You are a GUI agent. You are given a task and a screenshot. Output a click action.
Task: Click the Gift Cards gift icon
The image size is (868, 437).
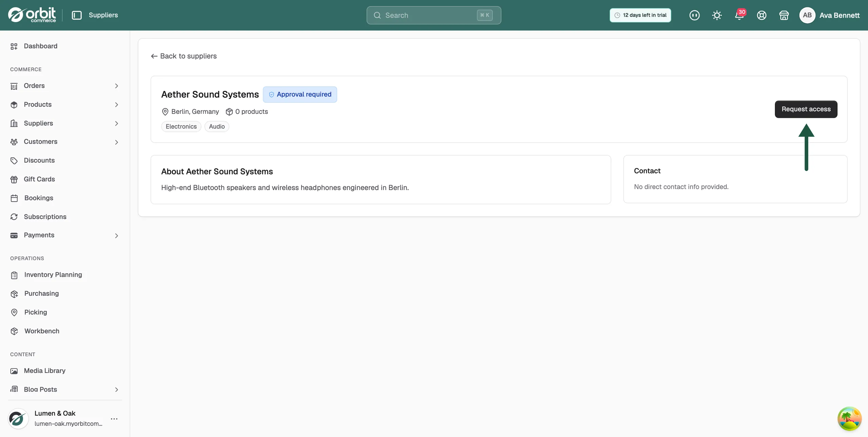14,179
